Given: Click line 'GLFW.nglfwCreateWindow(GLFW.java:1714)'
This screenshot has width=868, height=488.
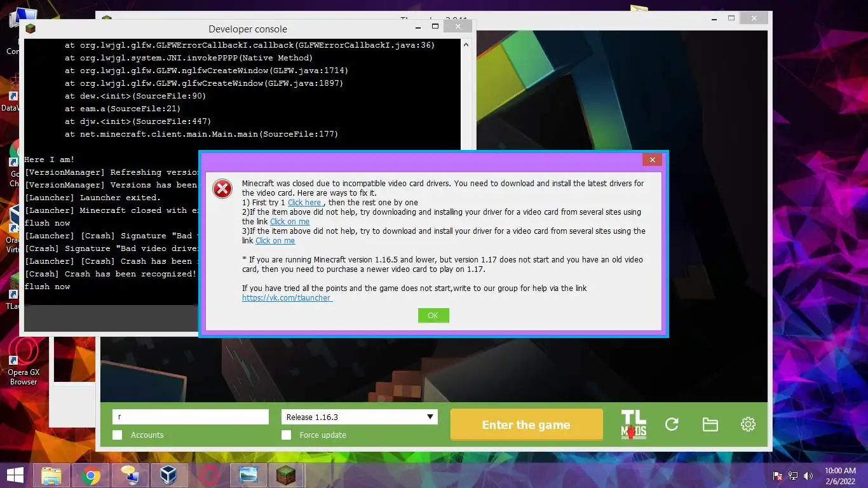Looking at the screenshot, I should click(207, 71).
